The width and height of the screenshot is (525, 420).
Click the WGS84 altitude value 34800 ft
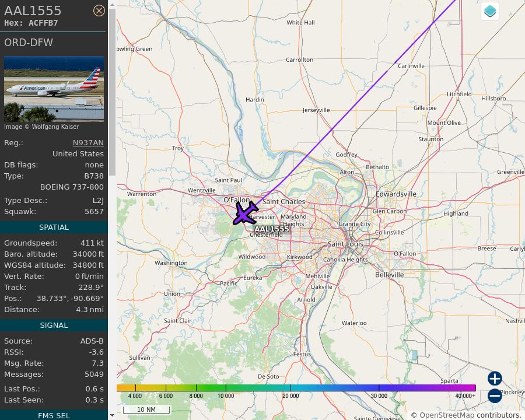coord(89,265)
